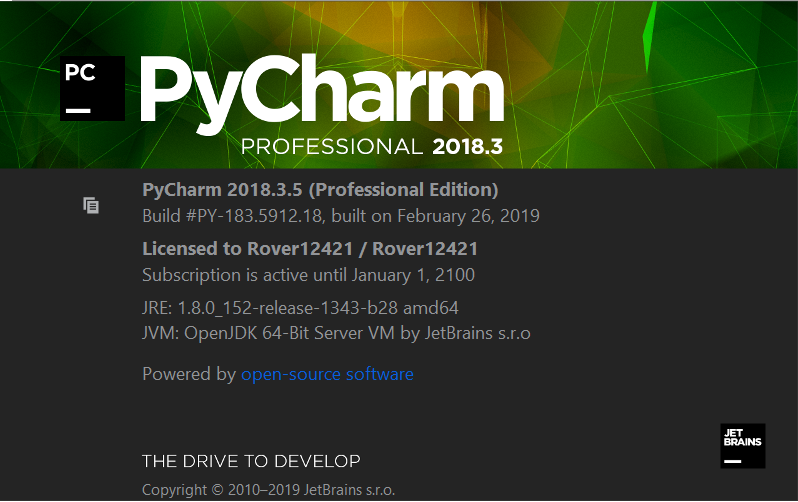Click the PyCharm PC logo icon
The width and height of the screenshot is (798, 502).
[x=93, y=89]
